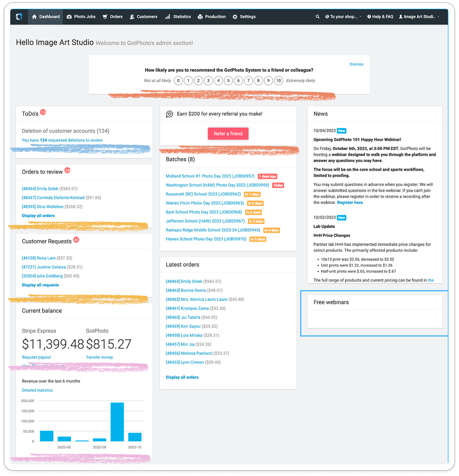Select rating 5 in the survey
Image resolution: width=459 pixels, height=476 pixels.
229,81
